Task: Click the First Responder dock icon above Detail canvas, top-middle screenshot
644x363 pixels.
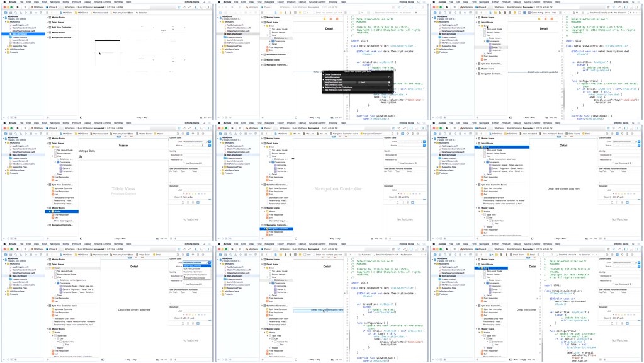Action: point(330,18)
